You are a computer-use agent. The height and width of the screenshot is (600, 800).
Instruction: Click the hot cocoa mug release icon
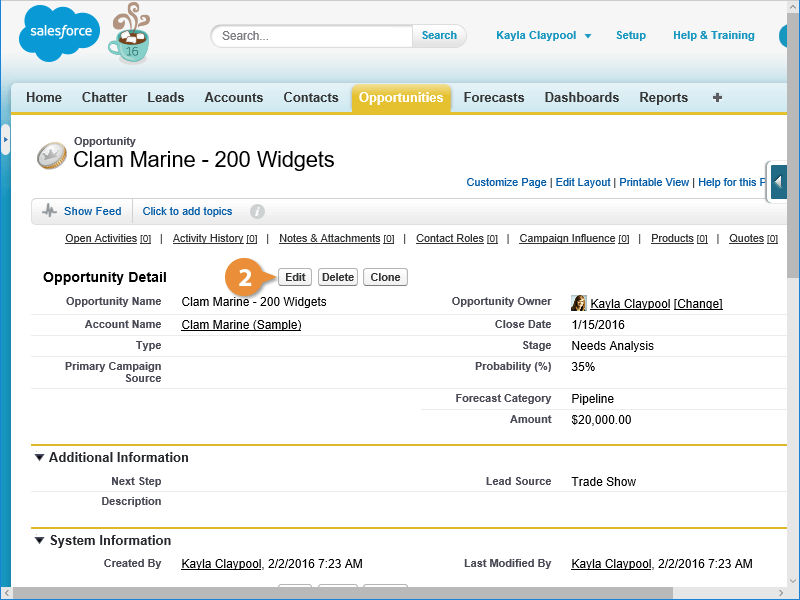[x=130, y=33]
